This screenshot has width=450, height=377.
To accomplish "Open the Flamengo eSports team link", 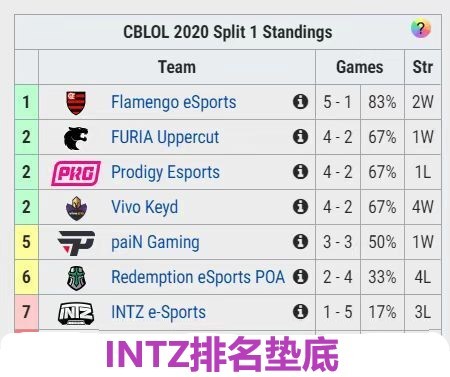I will point(174,102).
